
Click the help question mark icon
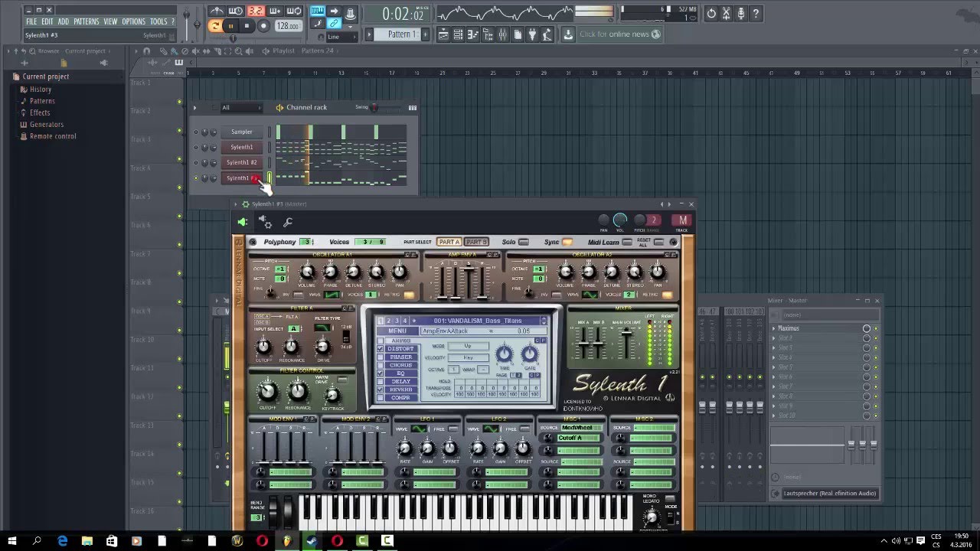[756, 13]
